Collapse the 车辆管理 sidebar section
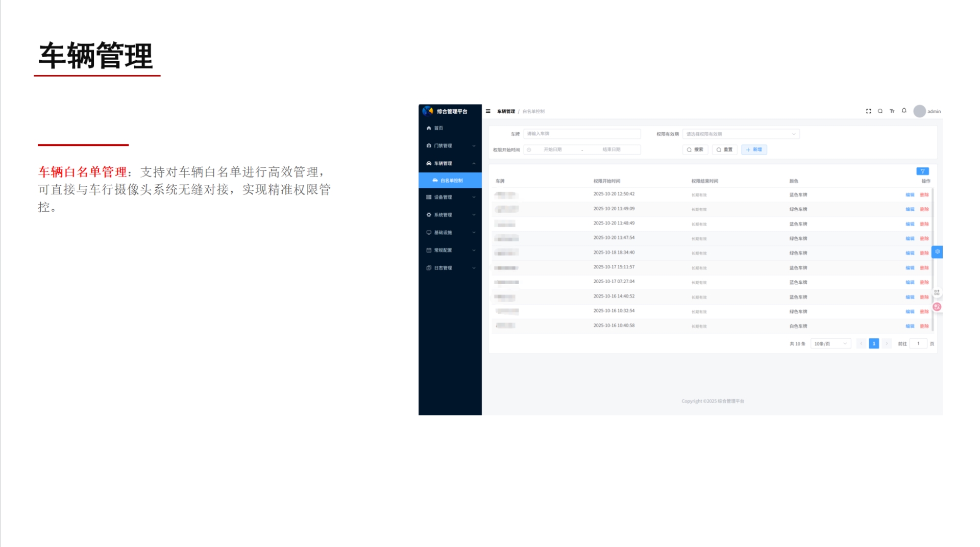Viewport: 980px width, 547px height. [443, 163]
